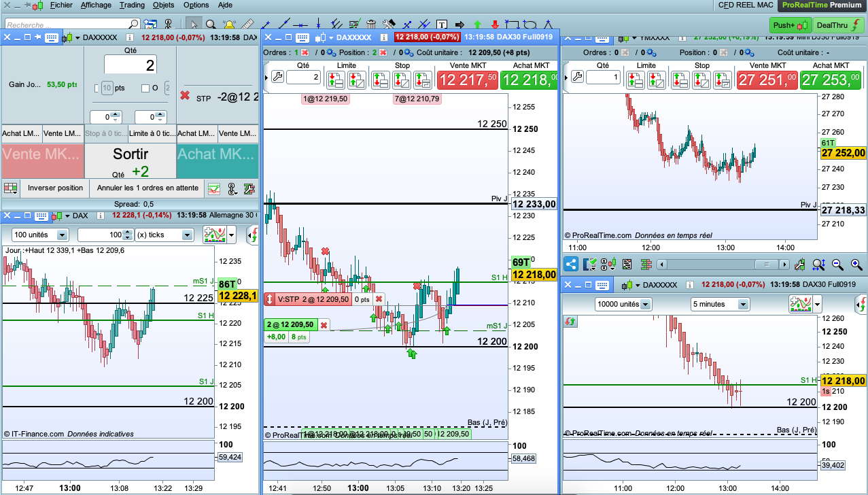Zoom out with minus magnifier below YMXXXX chart

pos(837,264)
